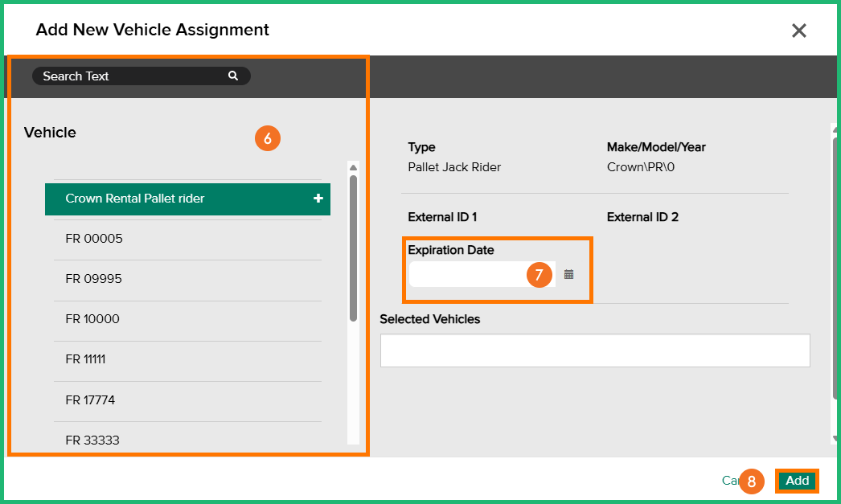Viewport: 841px width, 504px height.
Task: Close the Add New Vehicle Assignment dialog
Action: coord(798,31)
